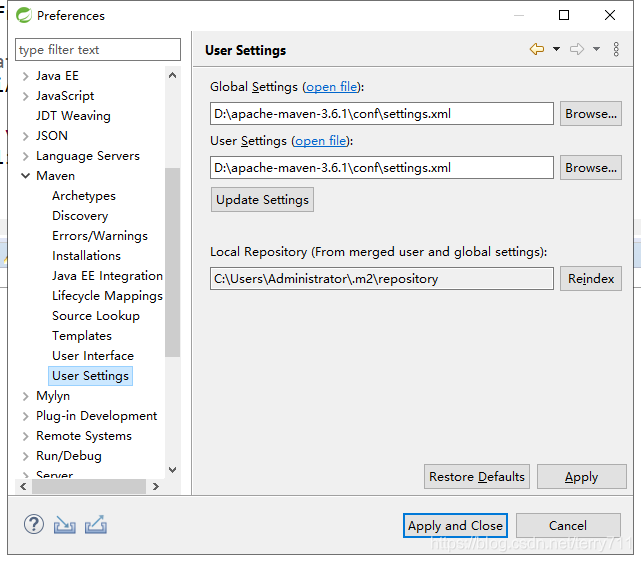Open the back history dropdown arrow

[x=556, y=50]
